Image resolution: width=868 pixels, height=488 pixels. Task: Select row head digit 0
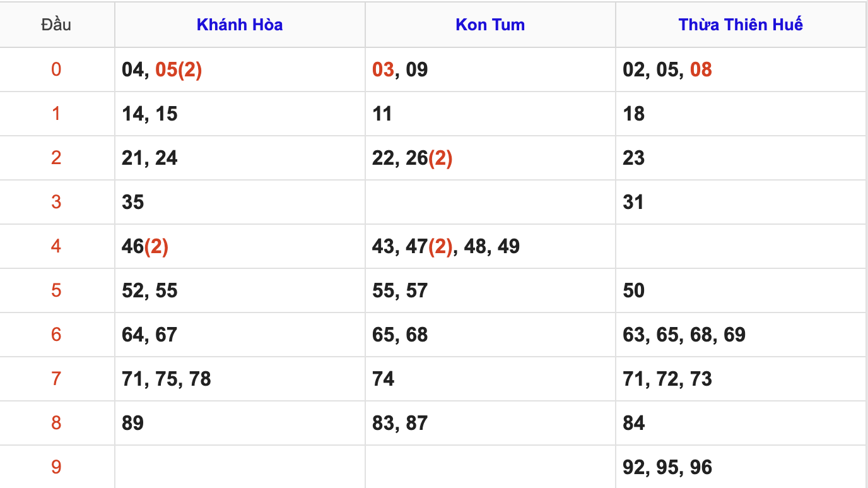click(56, 69)
